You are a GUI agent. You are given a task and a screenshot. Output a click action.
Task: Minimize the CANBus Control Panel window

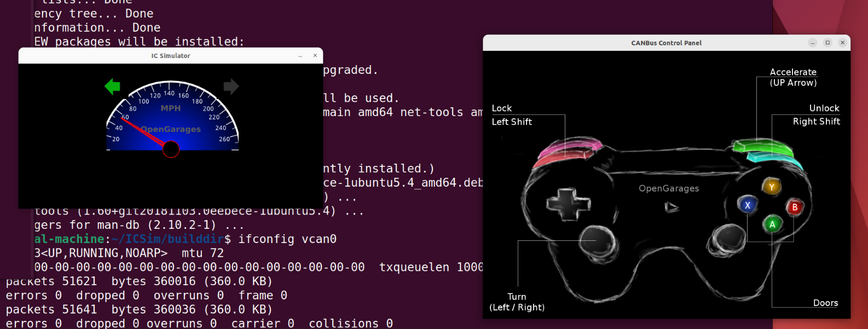point(813,43)
